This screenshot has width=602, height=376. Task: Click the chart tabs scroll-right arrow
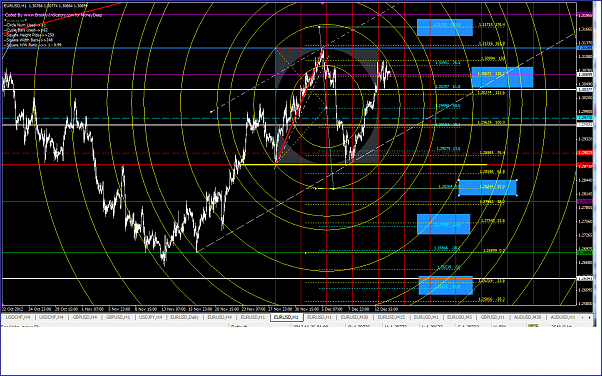pyautogui.click(x=589, y=317)
